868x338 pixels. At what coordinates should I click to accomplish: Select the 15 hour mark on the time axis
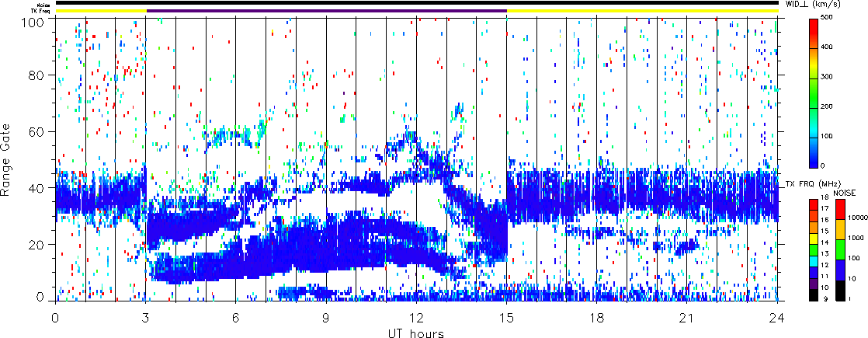point(506,318)
